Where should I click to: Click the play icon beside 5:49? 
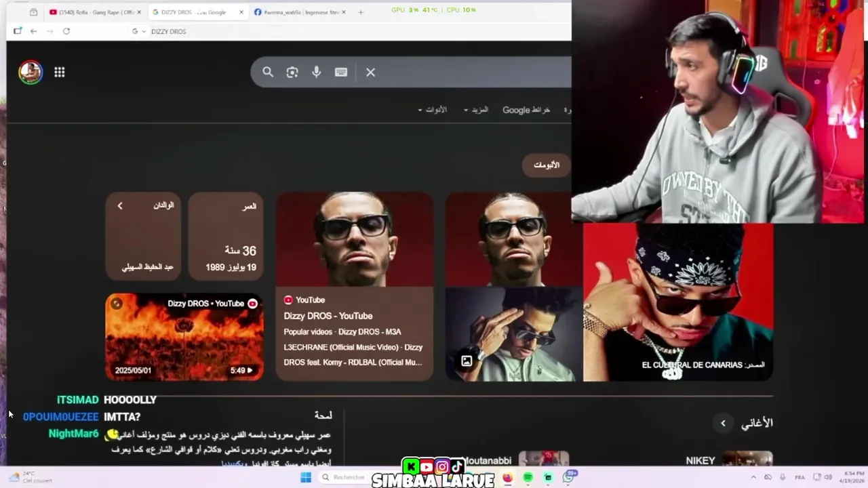250,371
